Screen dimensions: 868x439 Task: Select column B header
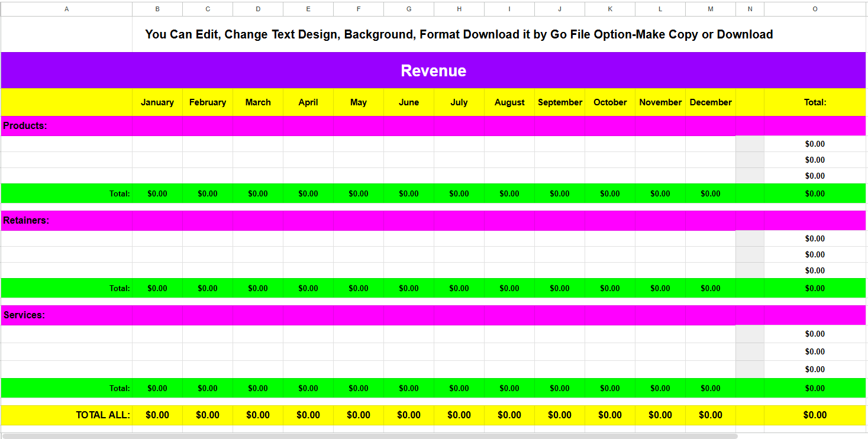[x=157, y=9]
